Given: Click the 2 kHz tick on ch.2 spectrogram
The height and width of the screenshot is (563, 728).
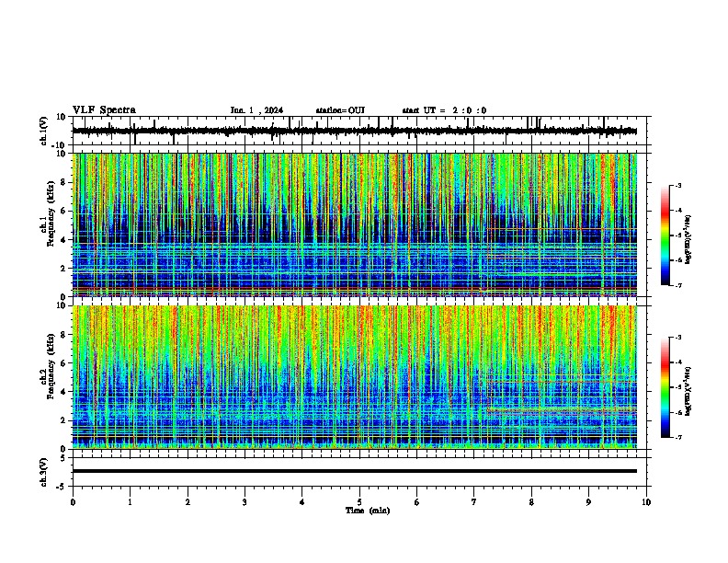Looking at the screenshot, I should (64, 420).
